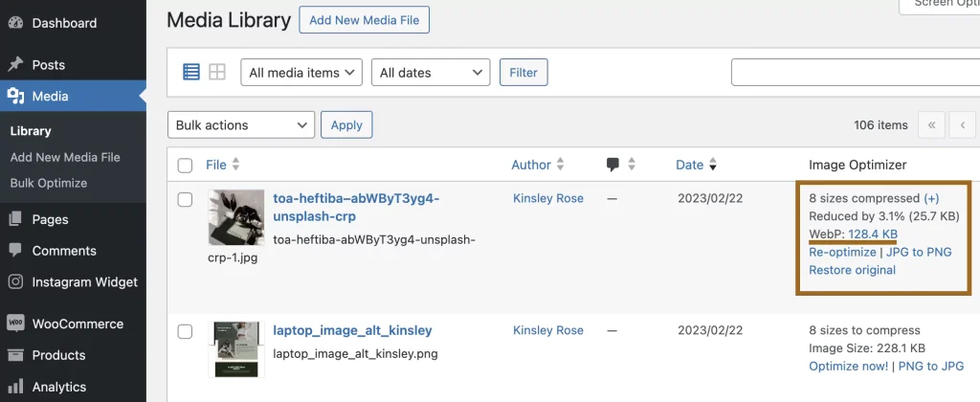The image size is (980, 402).
Task: Click the Add New Media File button
Action: pos(364,20)
